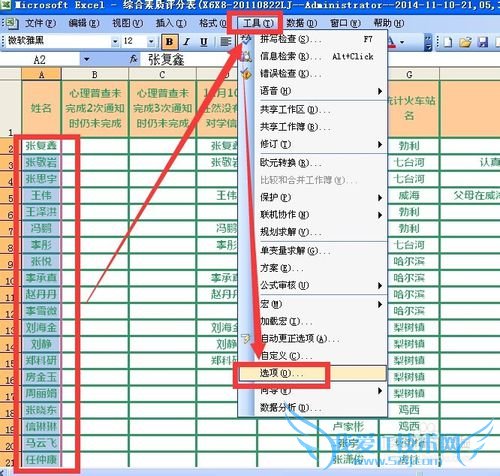Toggle Underline formatting button

[x=204, y=42]
